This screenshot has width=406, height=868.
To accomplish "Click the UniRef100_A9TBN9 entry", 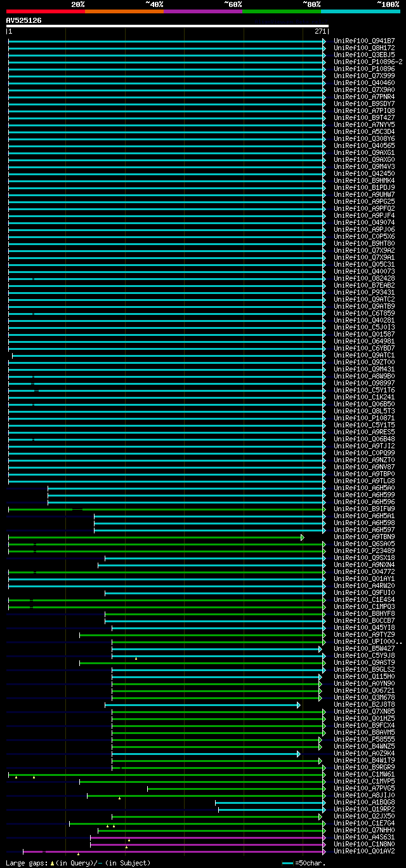I will click(364, 537).
